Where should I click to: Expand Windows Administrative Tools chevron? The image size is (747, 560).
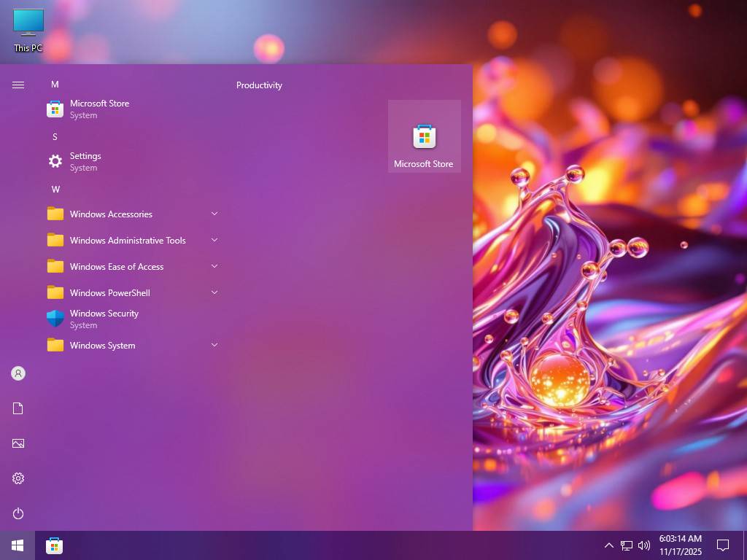click(214, 240)
